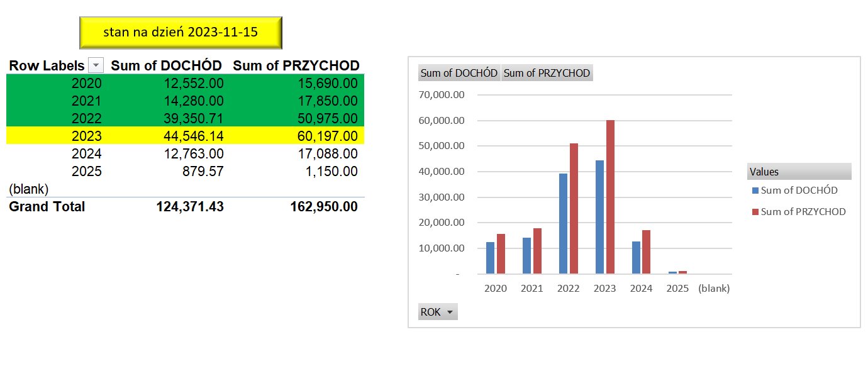Click the Sum of PRZYCHOD chart field button

pos(547,73)
